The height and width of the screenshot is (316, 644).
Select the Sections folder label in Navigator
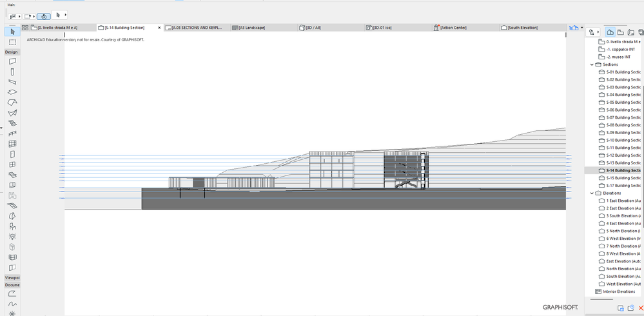point(610,64)
